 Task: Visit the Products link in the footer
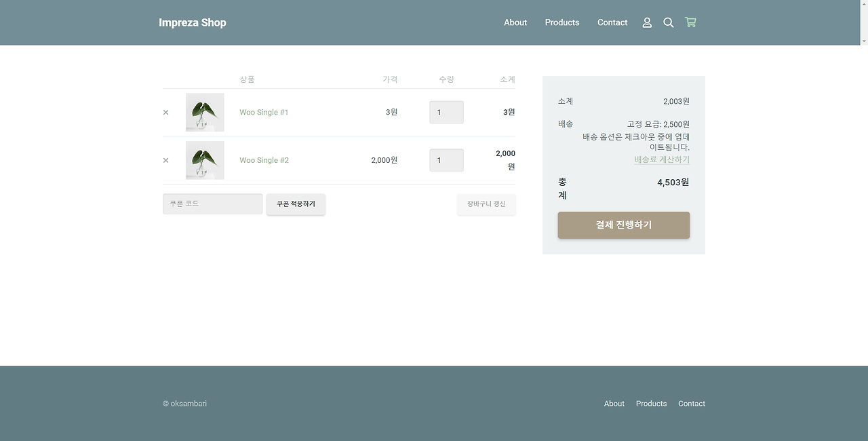651,403
